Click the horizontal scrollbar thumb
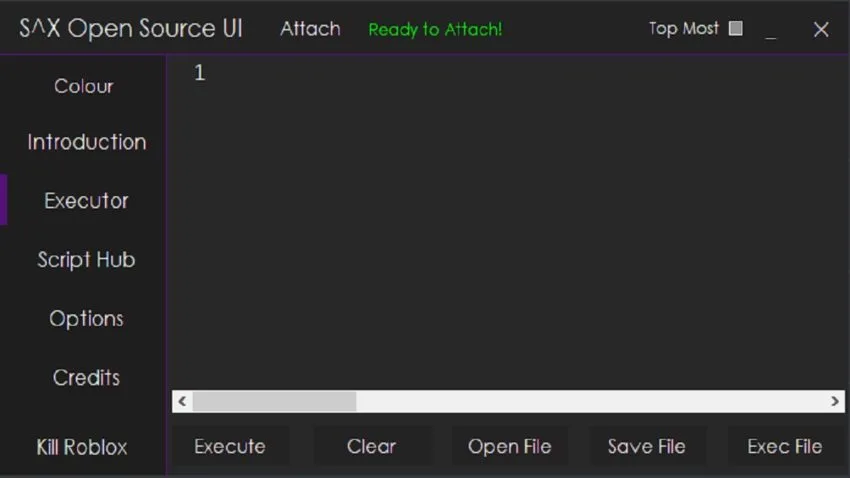 [x=274, y=402]
